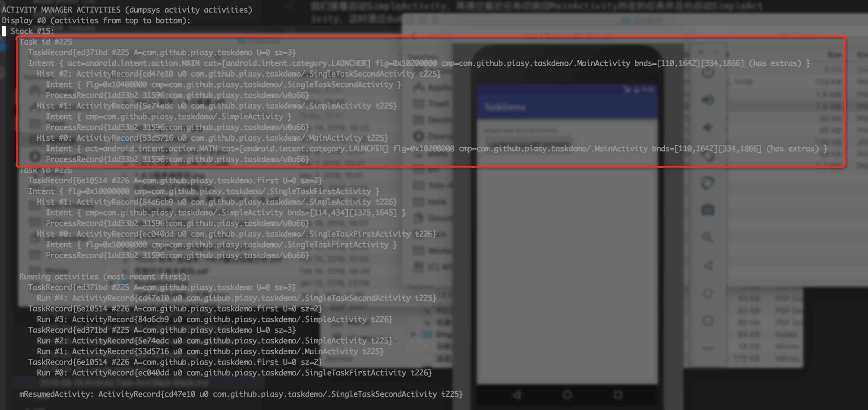
Task: Click the emulator toolbar back triangle icon
Action: [708, 265]
